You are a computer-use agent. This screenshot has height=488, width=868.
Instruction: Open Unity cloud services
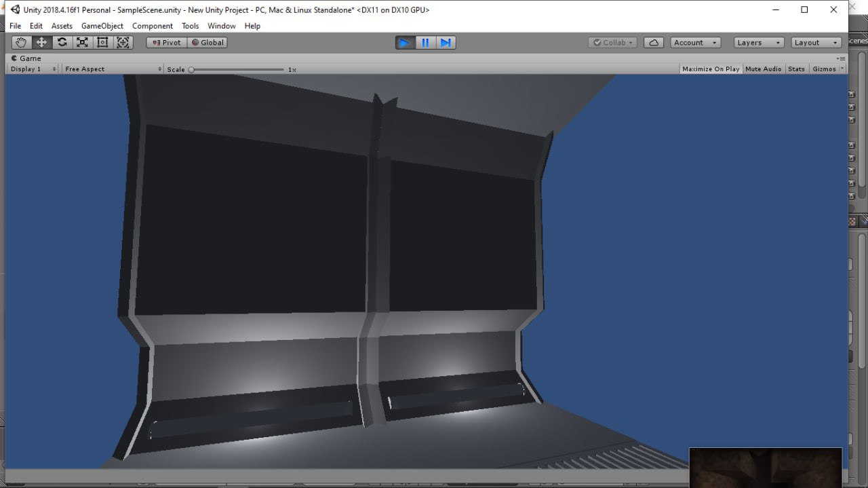tap(653, 42)
